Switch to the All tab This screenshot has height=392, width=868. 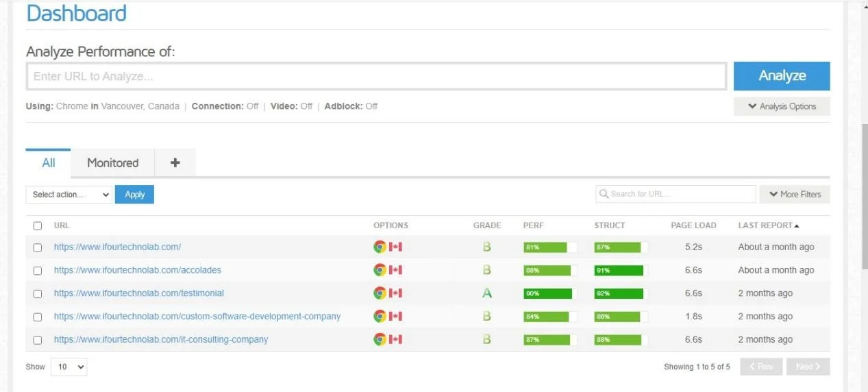(48, 162)
